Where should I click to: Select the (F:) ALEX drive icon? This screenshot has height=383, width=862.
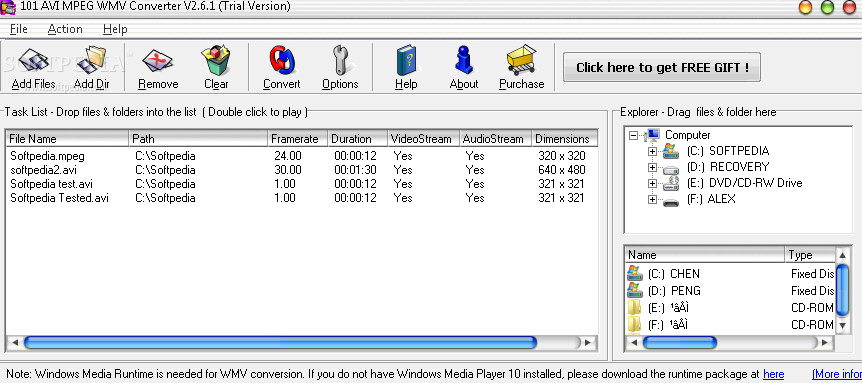click(x=671, y=201)
